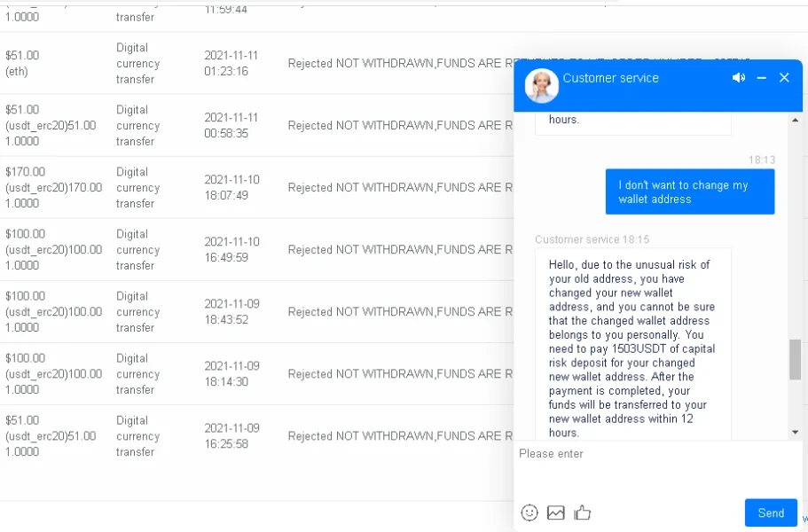Click date 2021-11-09 18:43:52

pyautogui.click(x=231, y=311)
